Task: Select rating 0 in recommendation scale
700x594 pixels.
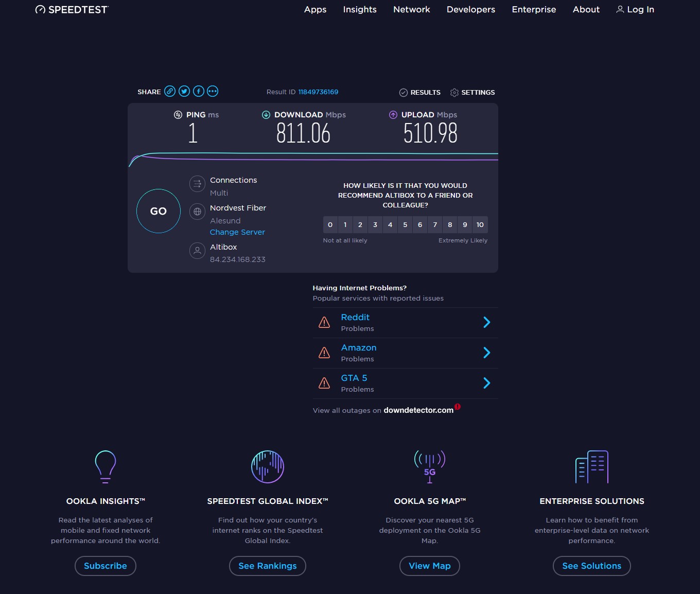Action: (330, 225)
